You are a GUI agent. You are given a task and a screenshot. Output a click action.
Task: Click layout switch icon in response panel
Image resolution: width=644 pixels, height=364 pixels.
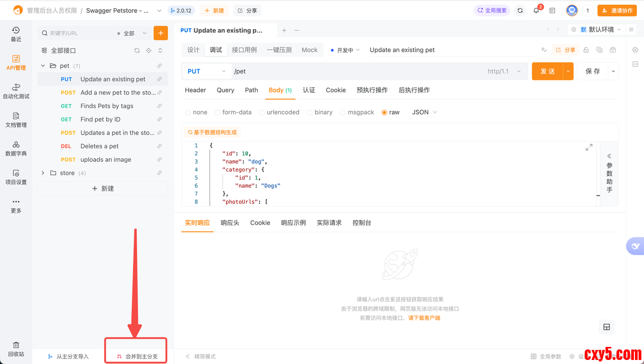click(607, 327)
